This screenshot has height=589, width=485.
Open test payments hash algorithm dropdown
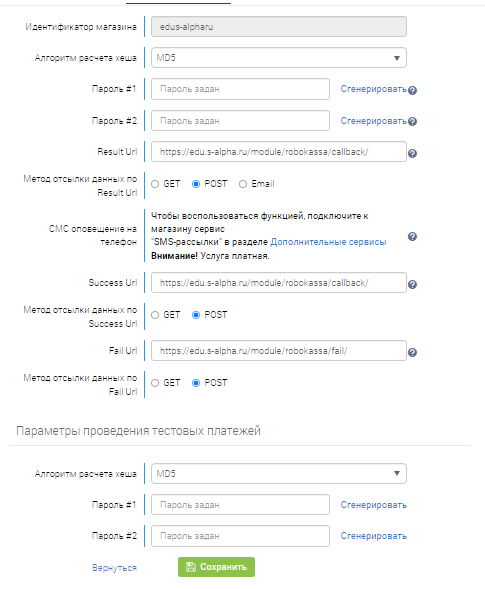pos(279,474)
